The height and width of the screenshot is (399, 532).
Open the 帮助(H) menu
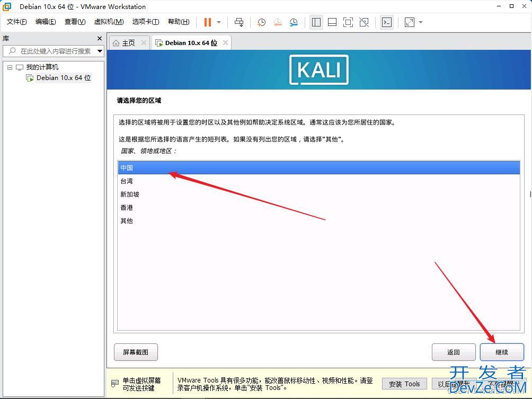pos(179,22)
